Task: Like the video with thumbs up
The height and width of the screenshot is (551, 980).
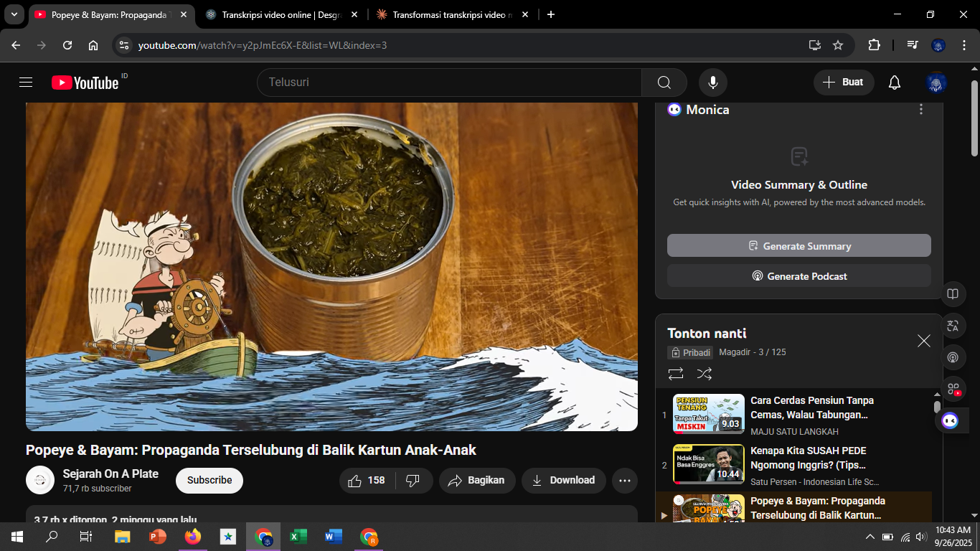Action: point(367,481)
